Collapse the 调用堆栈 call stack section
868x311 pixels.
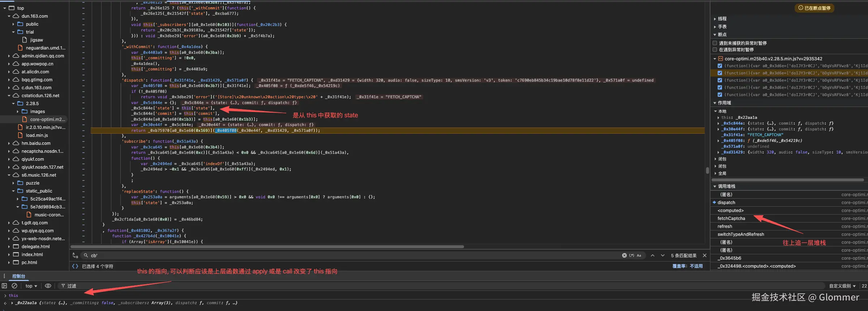click(715, 186)
